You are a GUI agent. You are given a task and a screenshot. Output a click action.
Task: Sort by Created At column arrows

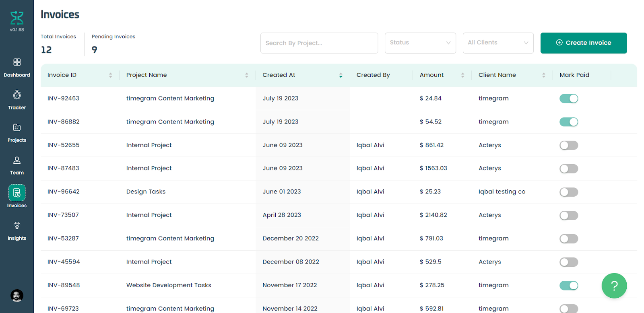341,75
